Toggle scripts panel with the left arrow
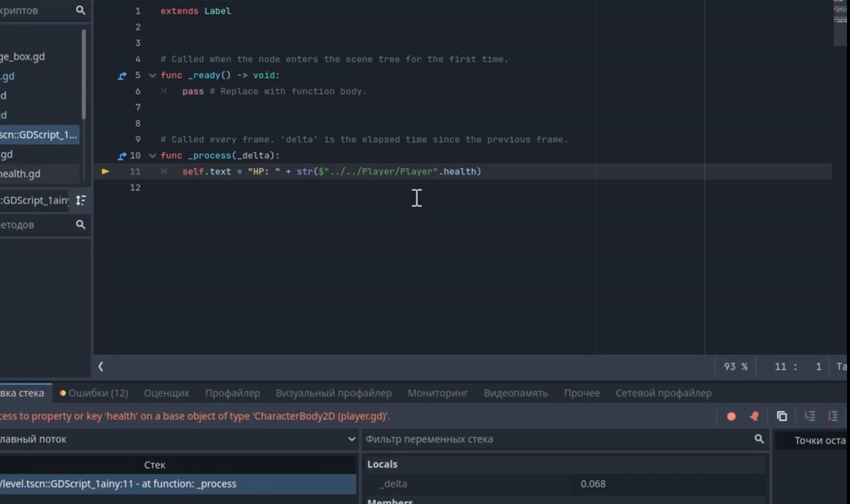The height and width of the screenshot is (504, 850). pyautogui.click(x=101, y=367)
